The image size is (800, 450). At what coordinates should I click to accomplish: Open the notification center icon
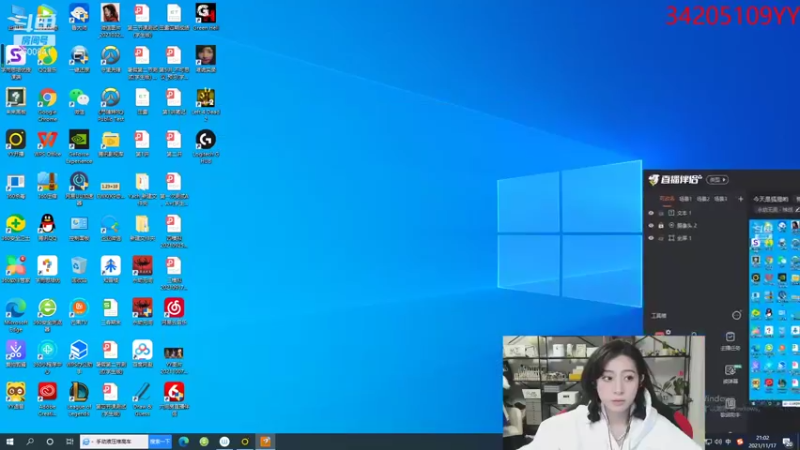[788, 442]
